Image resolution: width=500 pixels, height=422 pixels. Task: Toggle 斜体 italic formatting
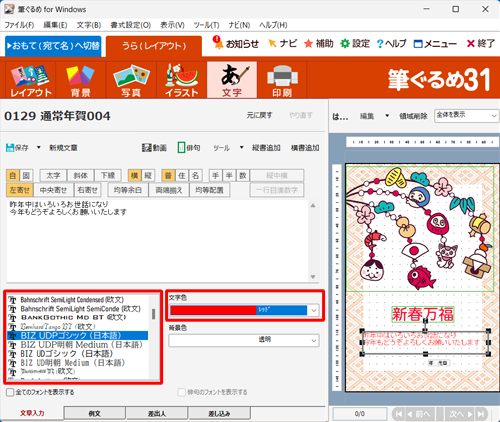[81, 175]
